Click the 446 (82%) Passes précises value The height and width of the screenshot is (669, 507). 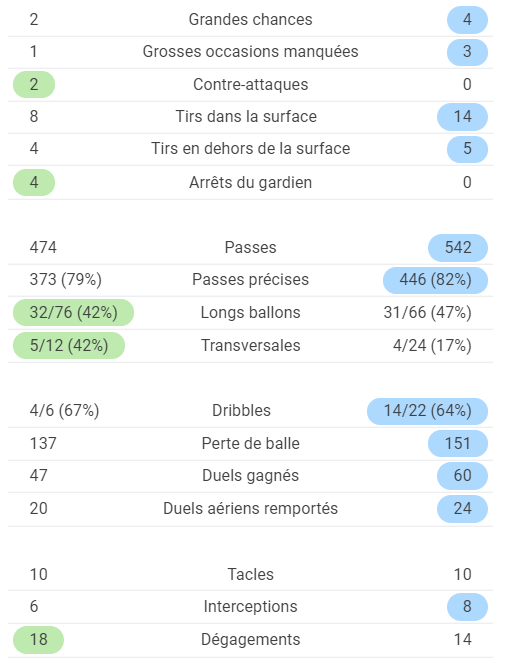pyautogui.click(x=435, y=280)
